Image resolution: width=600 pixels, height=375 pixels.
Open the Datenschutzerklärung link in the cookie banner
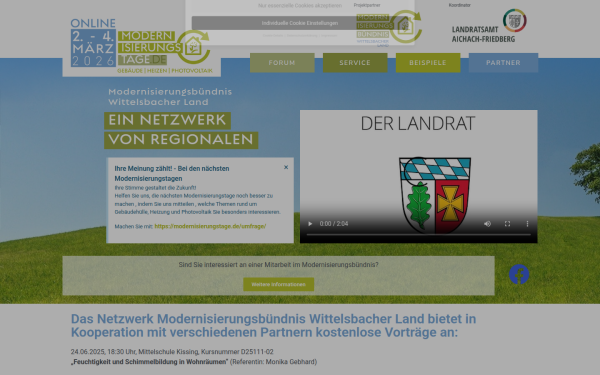pyautogui.click(x=302, y=36)
